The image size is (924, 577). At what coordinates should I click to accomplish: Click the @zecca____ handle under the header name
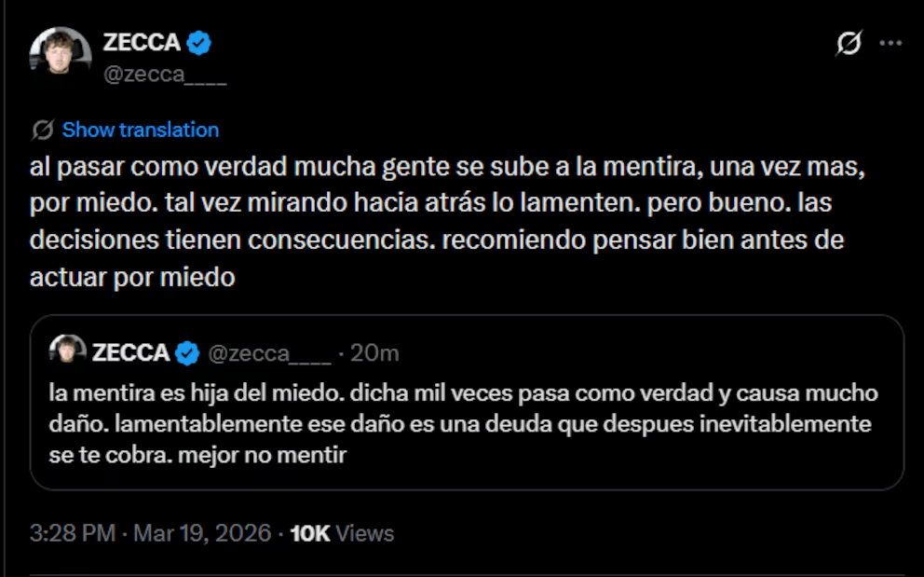(165, 76)
